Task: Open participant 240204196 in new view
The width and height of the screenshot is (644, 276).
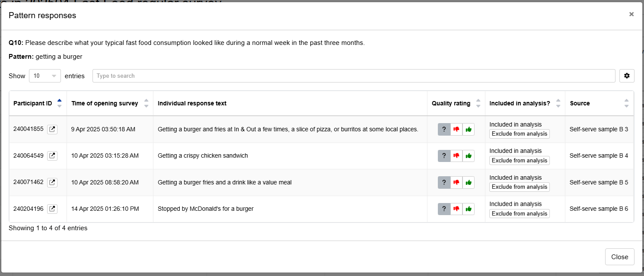Action: tap(52, 209)
